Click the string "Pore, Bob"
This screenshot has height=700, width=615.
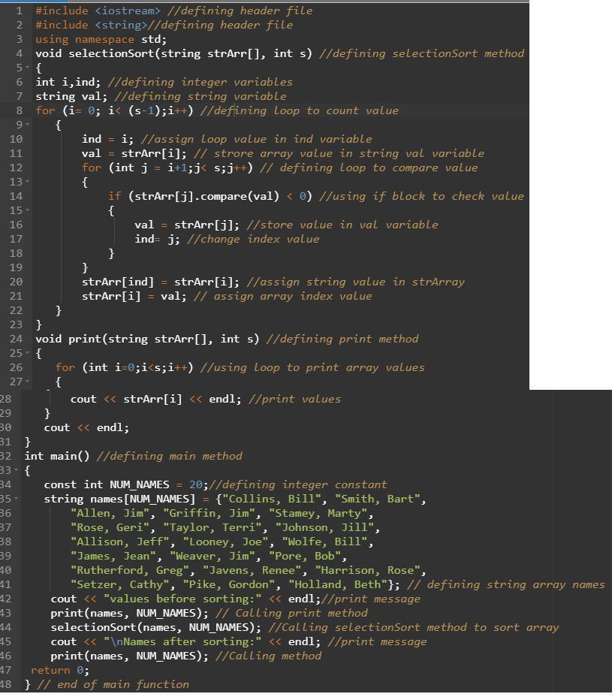pos(305,557)
